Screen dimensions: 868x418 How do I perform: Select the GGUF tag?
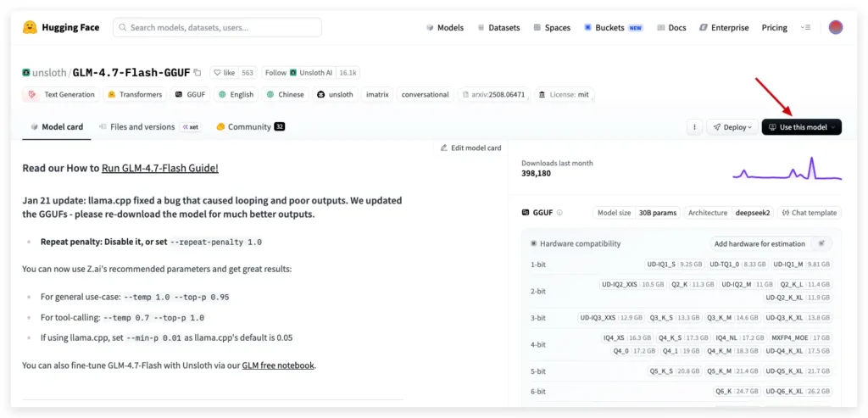click(190, 94)
